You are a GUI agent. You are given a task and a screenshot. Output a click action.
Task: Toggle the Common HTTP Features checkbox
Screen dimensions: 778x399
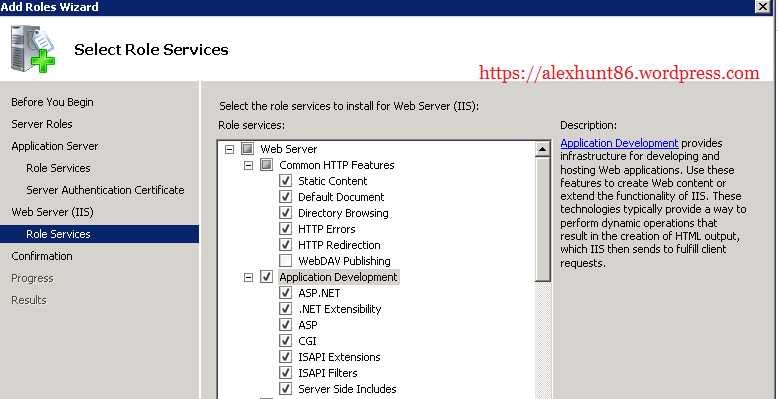tap(266, 165)
